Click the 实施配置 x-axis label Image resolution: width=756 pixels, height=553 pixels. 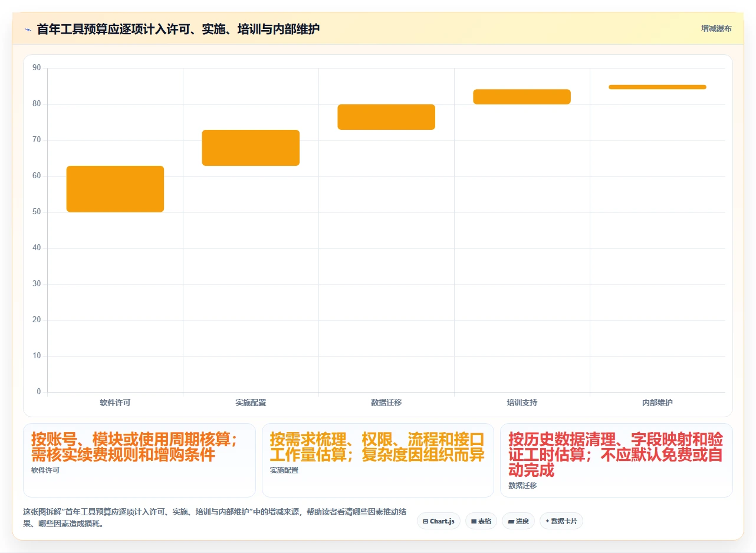coord(251,403)
